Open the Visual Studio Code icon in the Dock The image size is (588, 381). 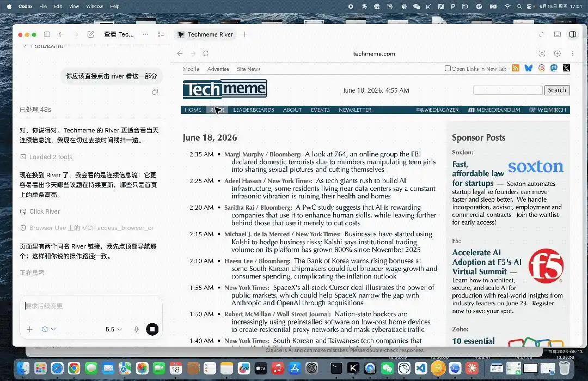421,368
